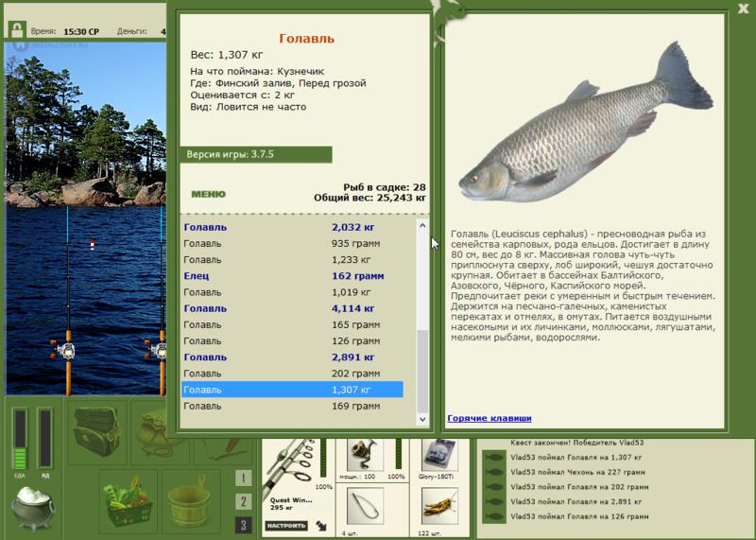Select Голавль 202 грамм row in list

[292, 374]
